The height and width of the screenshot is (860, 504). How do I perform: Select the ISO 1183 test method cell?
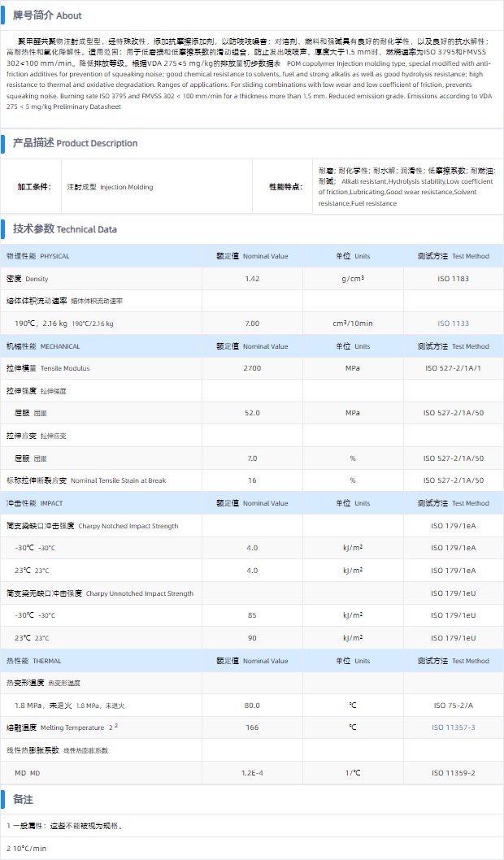pos(453,279)
